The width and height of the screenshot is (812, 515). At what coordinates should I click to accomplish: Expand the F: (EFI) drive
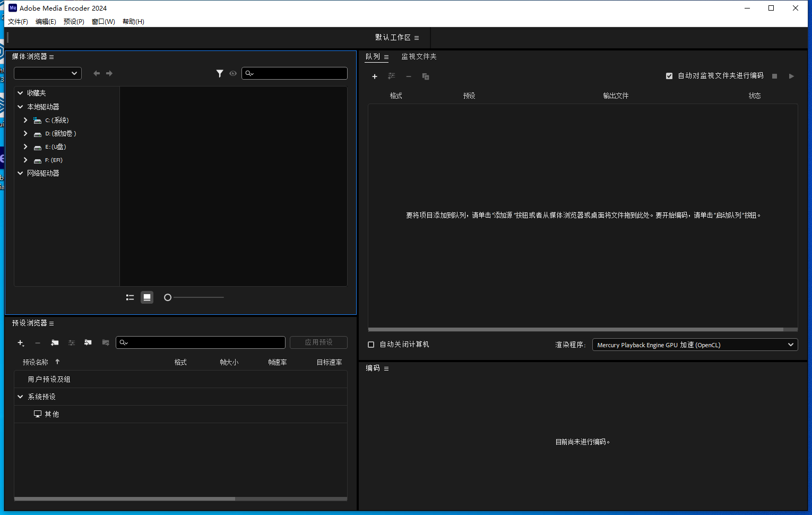(x=25, y=160)
